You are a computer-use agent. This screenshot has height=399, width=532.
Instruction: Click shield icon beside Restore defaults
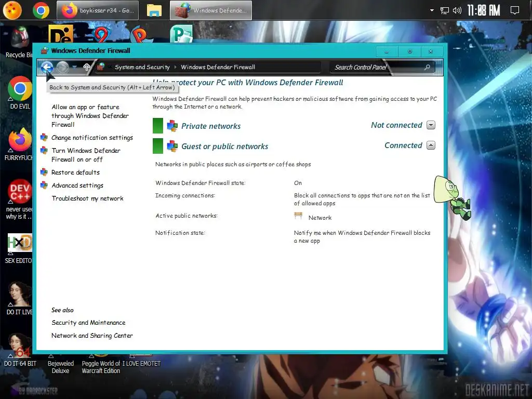(x=44, y=172)
